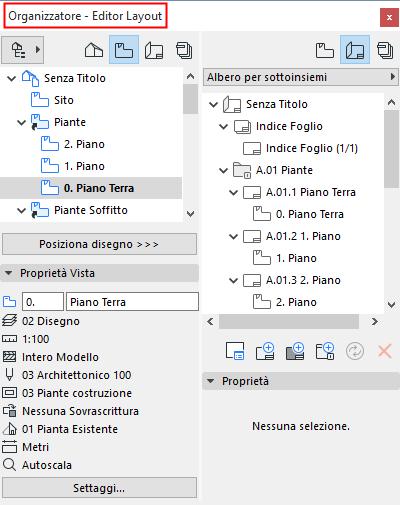Click dimension icon next to Metri
The height and width of the screenshot is (505, 400).
9,447
